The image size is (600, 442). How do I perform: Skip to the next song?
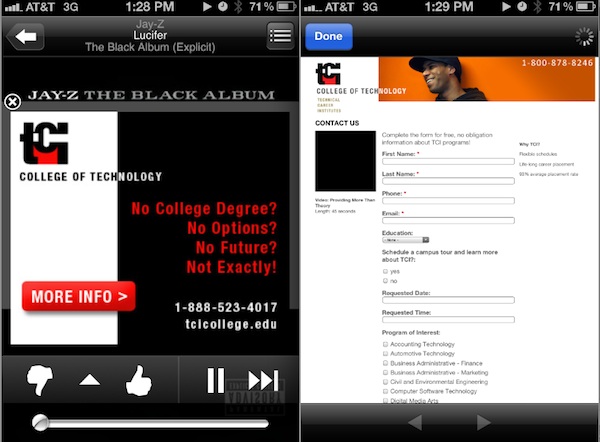[262, 381]
